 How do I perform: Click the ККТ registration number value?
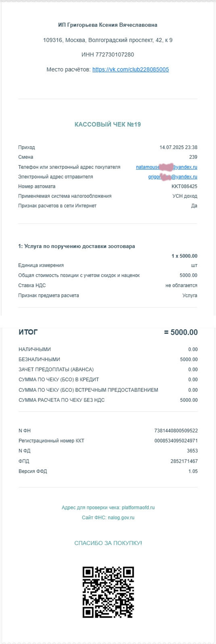coord(176,441)
